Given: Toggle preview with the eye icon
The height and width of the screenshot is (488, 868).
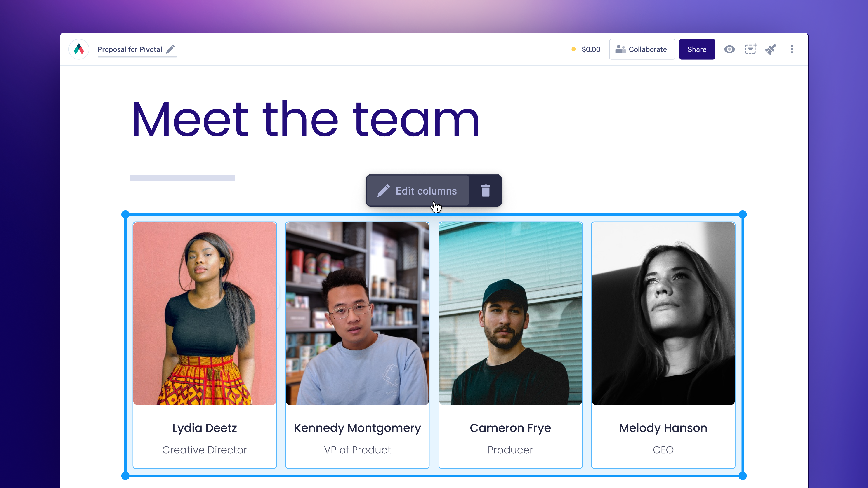Looking at the screenshot, I should [x=729, y=49].
